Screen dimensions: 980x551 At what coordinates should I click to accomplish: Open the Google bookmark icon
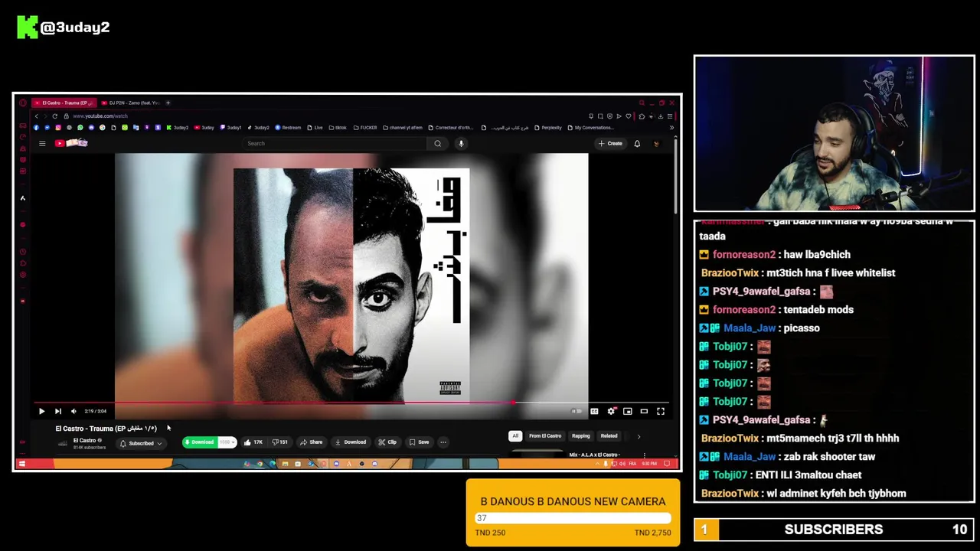coord(102,128)
